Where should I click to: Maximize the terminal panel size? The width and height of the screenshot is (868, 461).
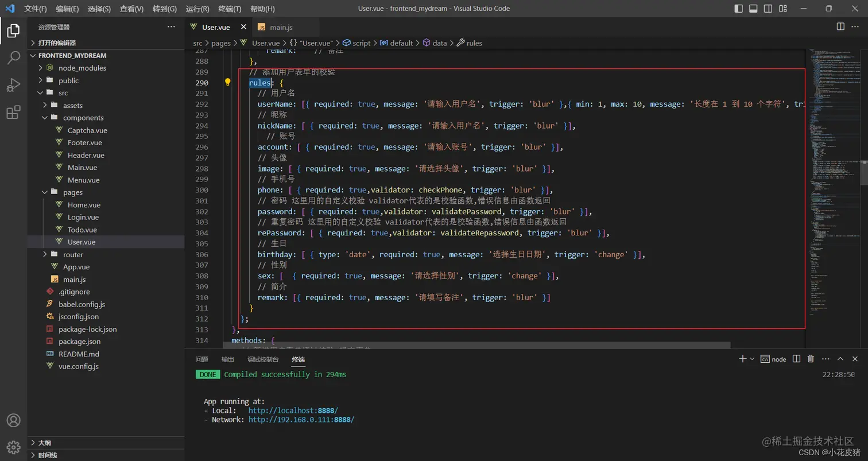840,359
